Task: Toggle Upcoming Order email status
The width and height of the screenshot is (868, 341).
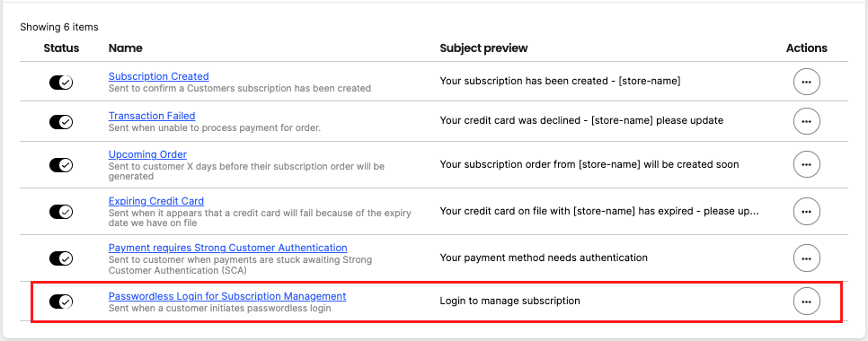Action: 61,165
